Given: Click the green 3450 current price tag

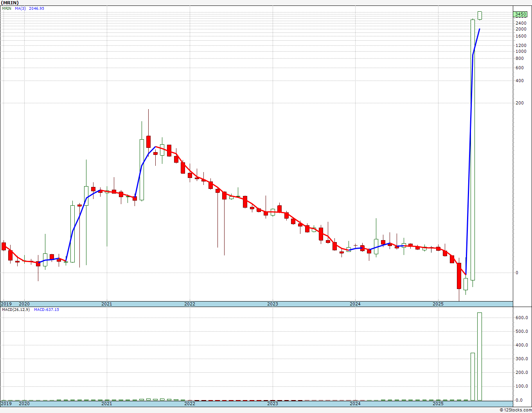Looking at the screenshot, I should point(520,14).
